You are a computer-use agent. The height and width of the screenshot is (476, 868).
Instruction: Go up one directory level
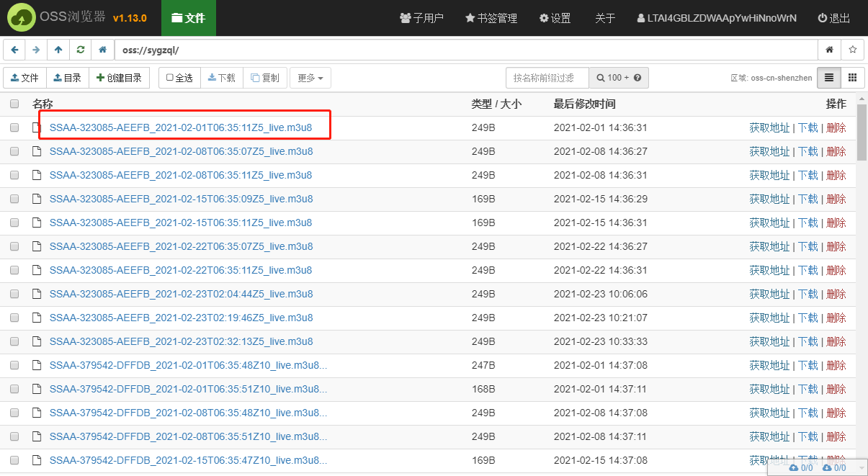58,50
